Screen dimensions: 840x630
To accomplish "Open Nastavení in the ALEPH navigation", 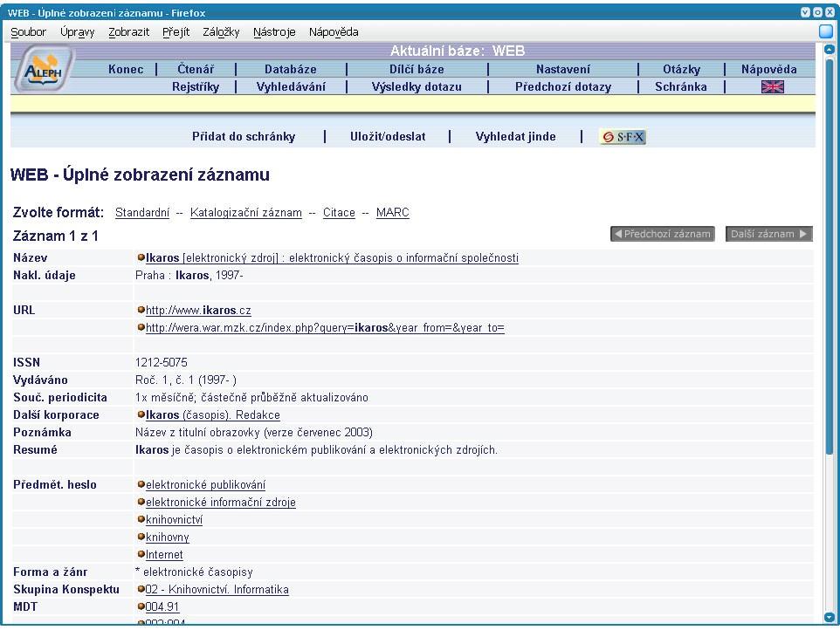I will [x=563, y=69].
